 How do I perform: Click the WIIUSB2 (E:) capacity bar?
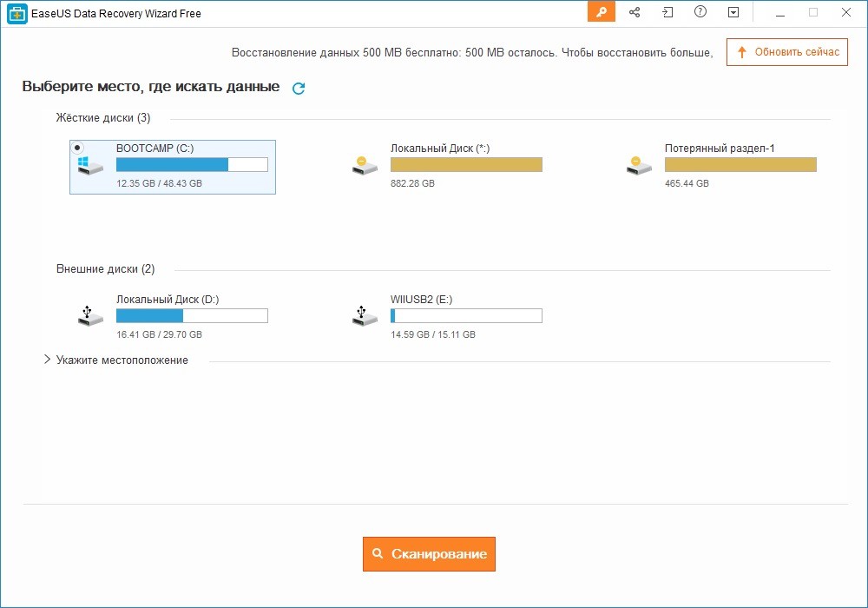click(x=466, y=315)
